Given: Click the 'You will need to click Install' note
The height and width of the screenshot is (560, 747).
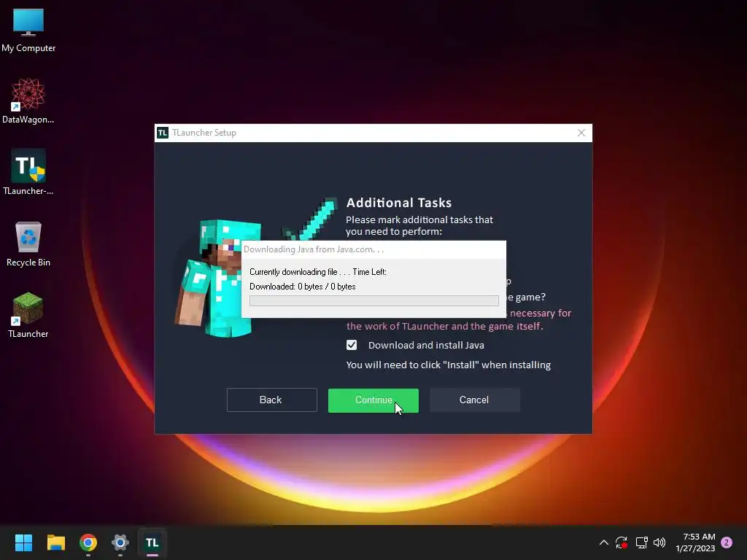Looking at the screenshot, I should tap(449, 365).
